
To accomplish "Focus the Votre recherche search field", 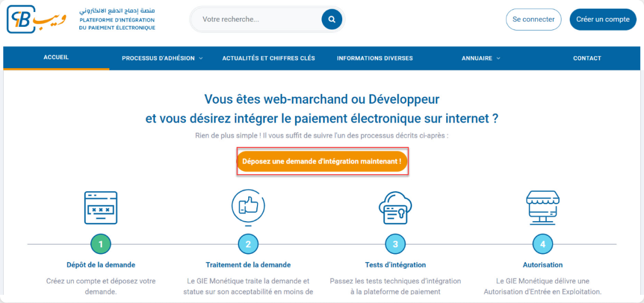I will (x=257, y=20).
